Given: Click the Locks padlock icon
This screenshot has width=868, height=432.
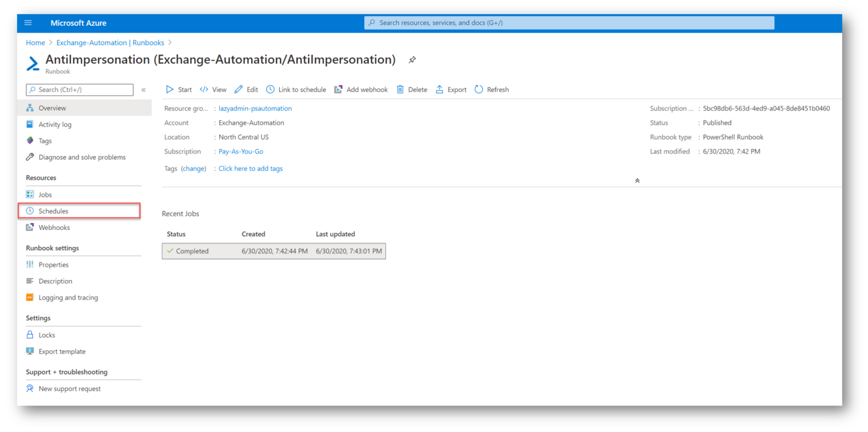Looking at the screenshot, I should pyautogui.click(x=30, y=335).
